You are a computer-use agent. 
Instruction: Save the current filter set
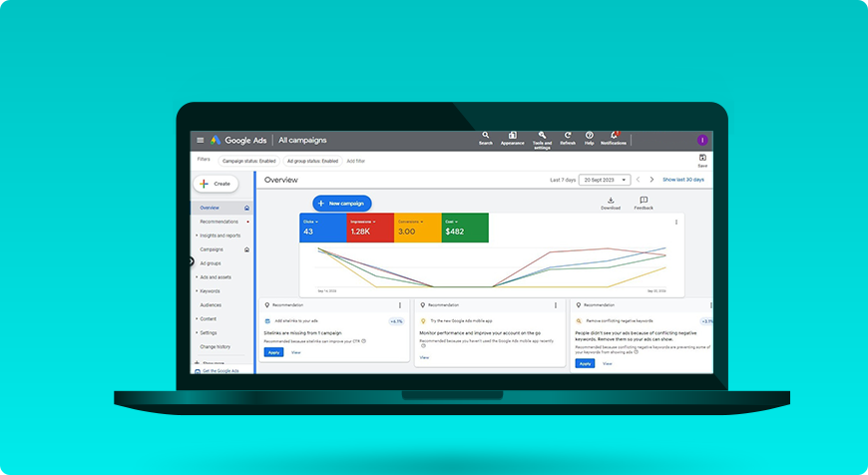pyautogui.click(x=702, y=161)
